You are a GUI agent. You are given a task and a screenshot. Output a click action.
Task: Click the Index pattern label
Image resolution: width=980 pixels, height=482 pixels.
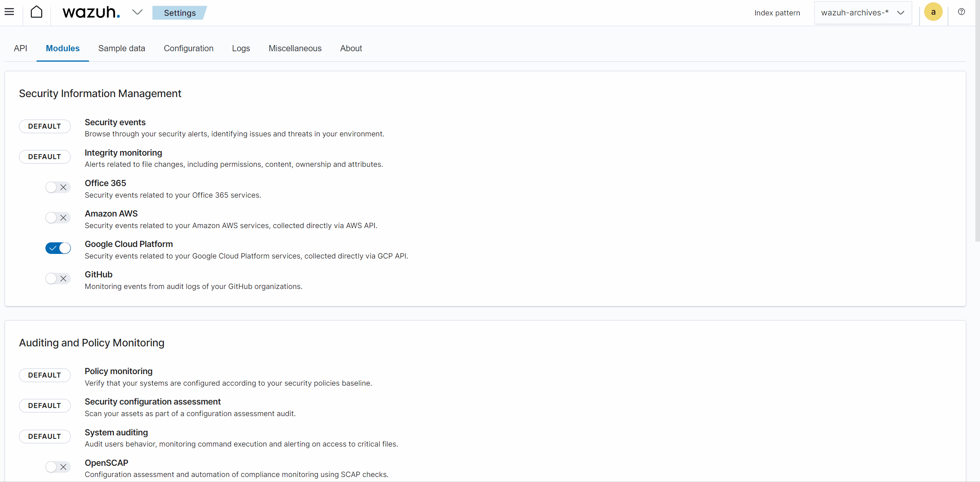[777, 13]
